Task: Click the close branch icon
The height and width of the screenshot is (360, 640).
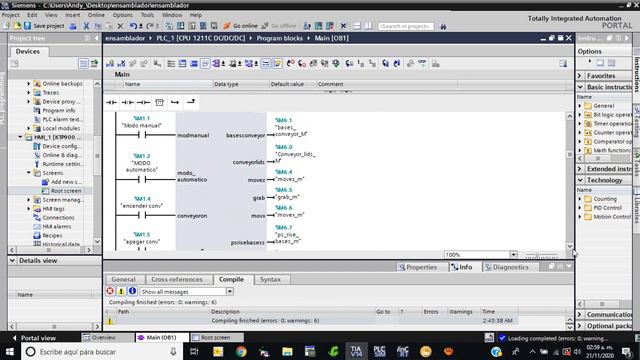Action: [x=191, y=102]
